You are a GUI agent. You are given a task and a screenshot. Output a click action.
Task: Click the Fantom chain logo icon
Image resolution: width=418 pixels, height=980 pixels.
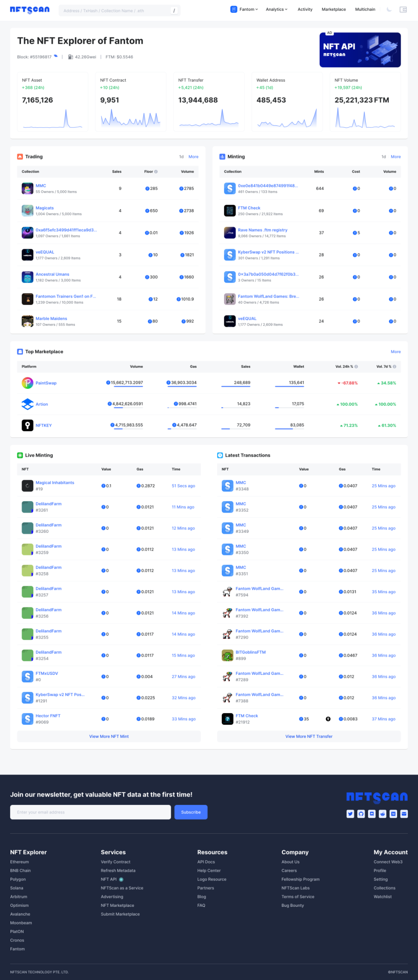coord(234,9)
